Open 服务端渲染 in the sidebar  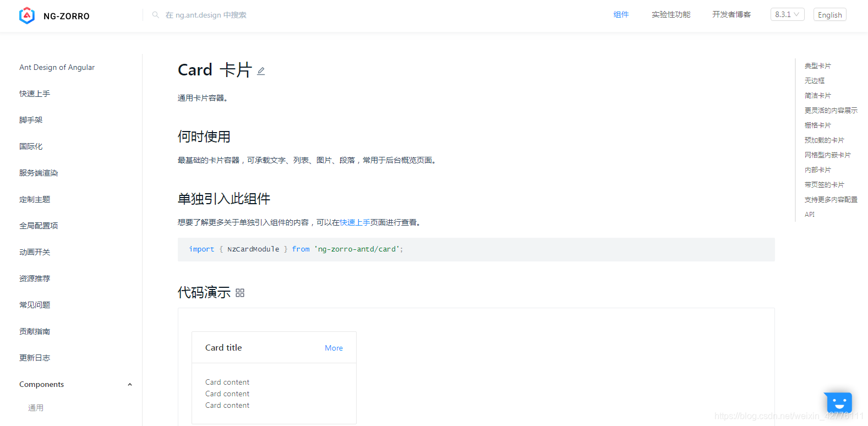[39, 173]
